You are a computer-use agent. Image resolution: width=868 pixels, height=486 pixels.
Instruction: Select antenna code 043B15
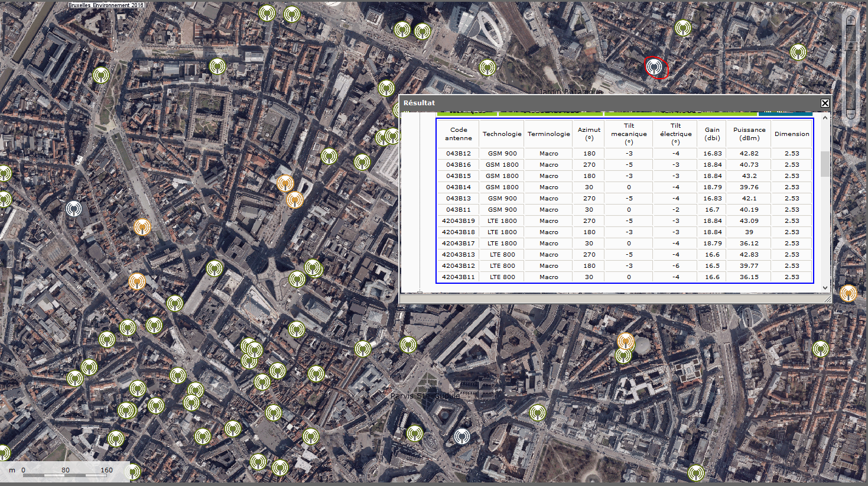459,176
